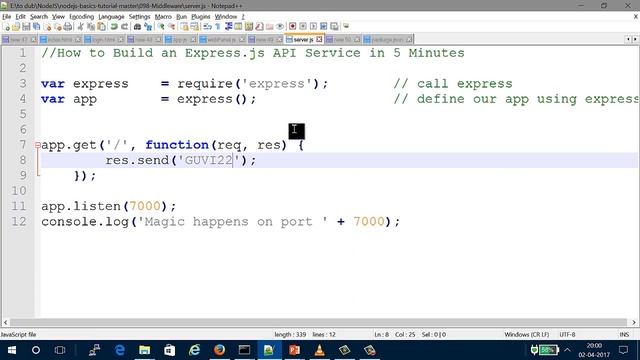Undo the last edit with the green arrow icon

[114, 27]
